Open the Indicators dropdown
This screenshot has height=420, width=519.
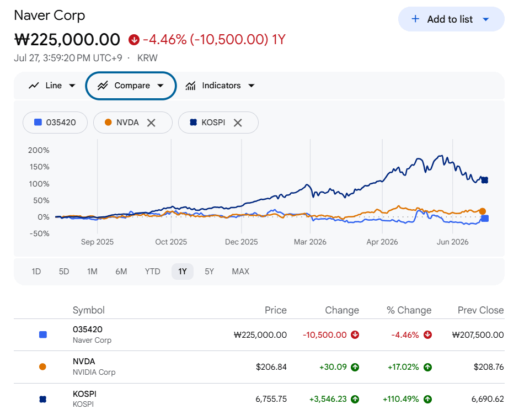(220, 86)
